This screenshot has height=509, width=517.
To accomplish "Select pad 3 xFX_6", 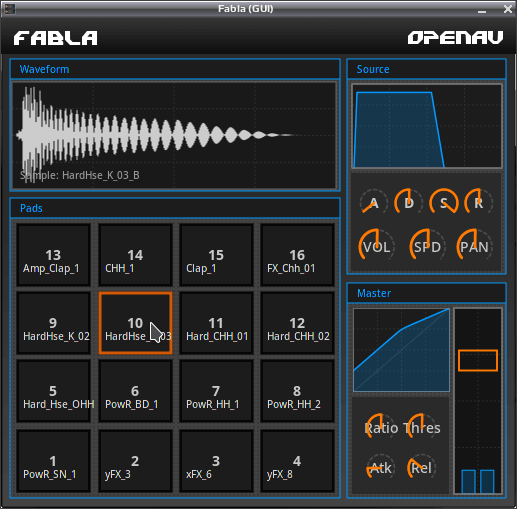I will point(216,461).
